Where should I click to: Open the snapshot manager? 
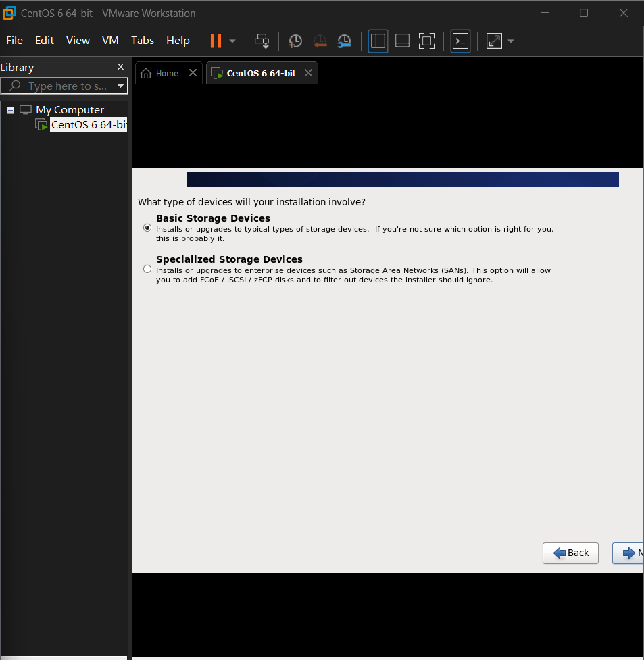coord(344,41)
